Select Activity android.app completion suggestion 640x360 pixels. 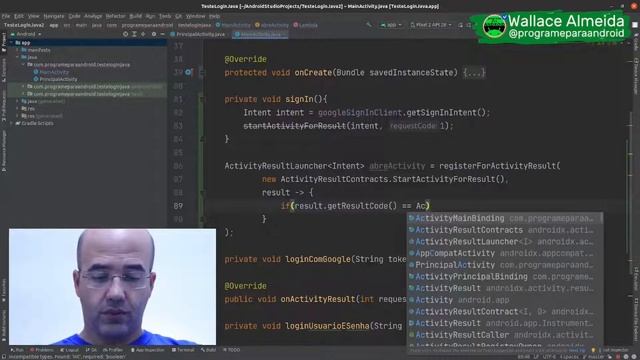[x=505, y=300]
